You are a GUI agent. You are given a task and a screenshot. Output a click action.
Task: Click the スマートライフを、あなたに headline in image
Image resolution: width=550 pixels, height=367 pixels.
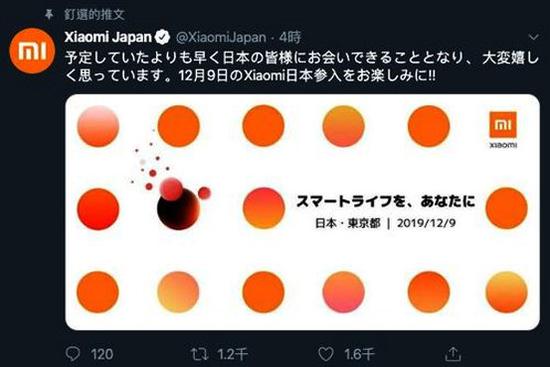pyautogui.click(x=386, y=201)
